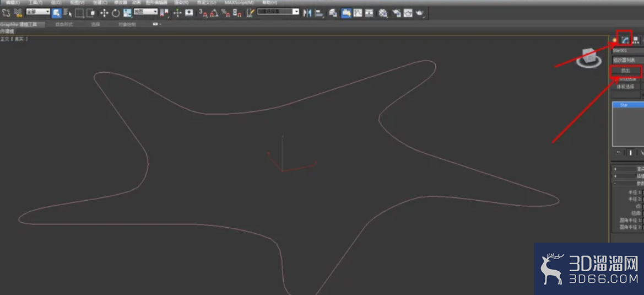Open the Create command panel tab
This screenshot has height=295, width=644.
(x=615, y=40)
